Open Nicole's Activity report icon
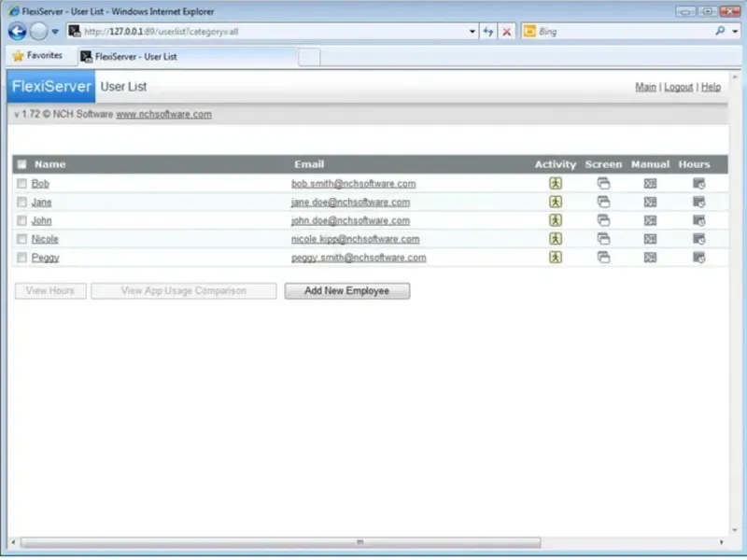This screenshot has height=560, width=747. tap(555, 239)
